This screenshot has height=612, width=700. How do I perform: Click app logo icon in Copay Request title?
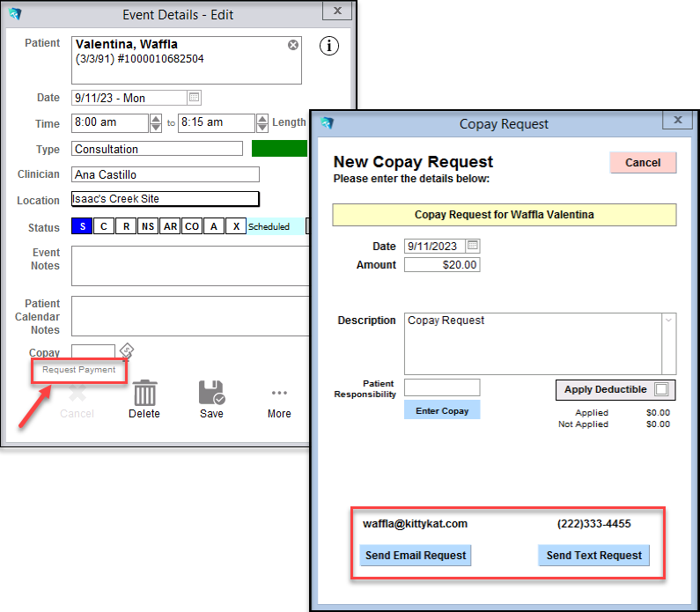coord(328,122)
